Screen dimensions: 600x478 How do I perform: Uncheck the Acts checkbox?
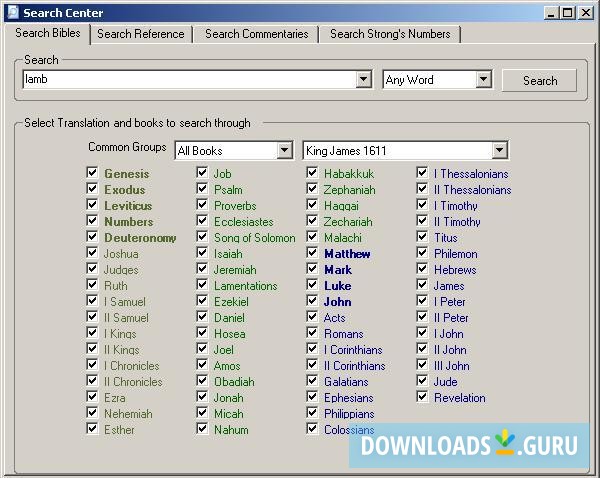pos(312,317)
